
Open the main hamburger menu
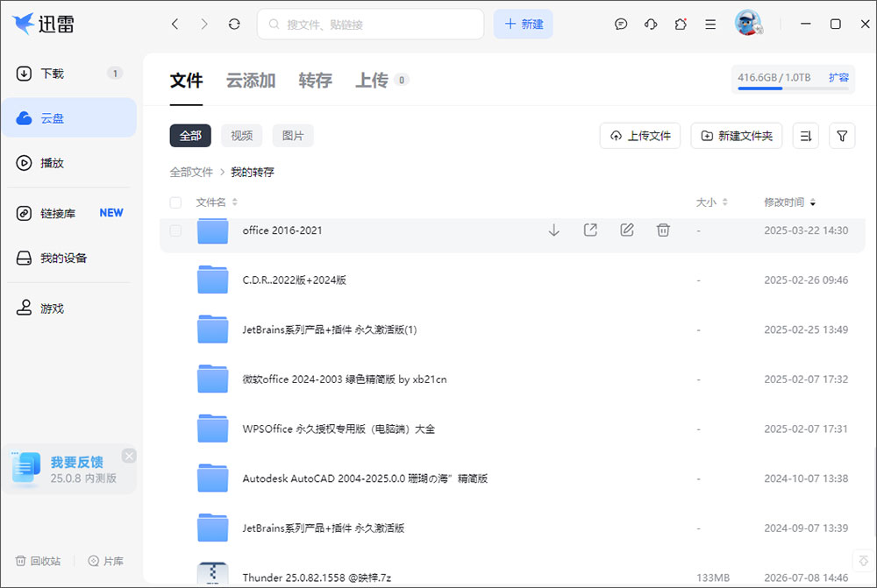click(x=710, y=24)
